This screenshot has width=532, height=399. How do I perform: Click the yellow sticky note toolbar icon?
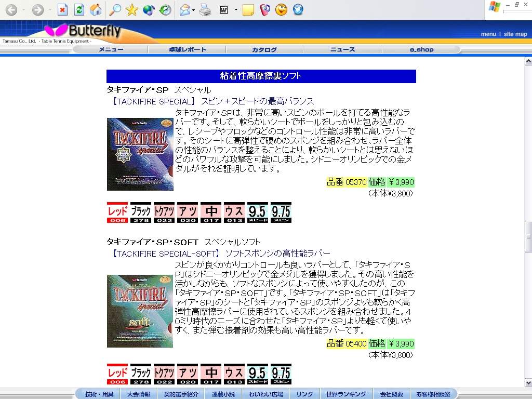coord(248,10)
